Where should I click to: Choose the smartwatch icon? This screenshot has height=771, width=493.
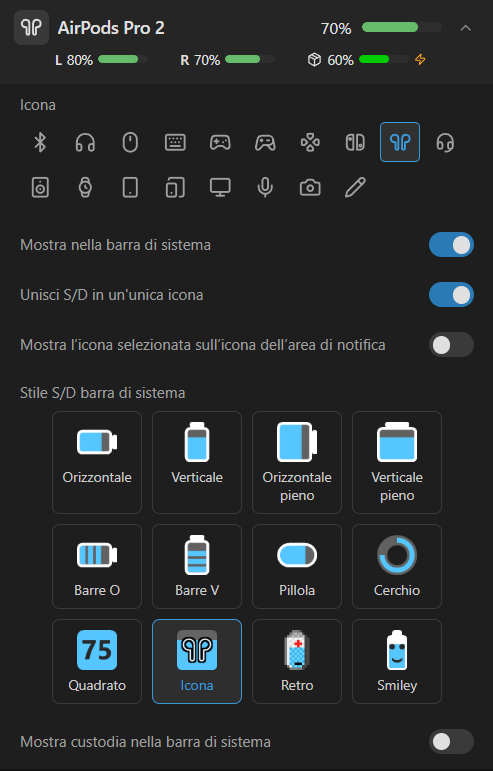tap(85, 187)
